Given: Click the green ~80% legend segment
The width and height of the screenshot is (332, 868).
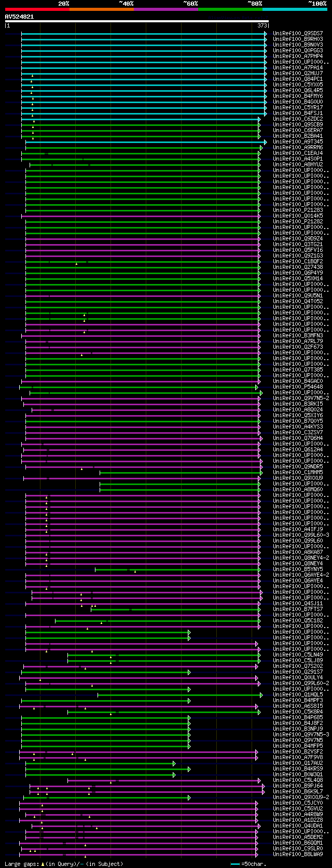Looking at the screenshot, I should [x=230, y=9].
